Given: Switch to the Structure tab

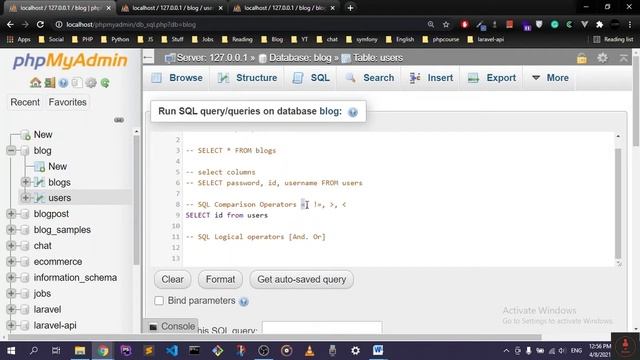Looking at the screenshot, I should coord(247,78).
